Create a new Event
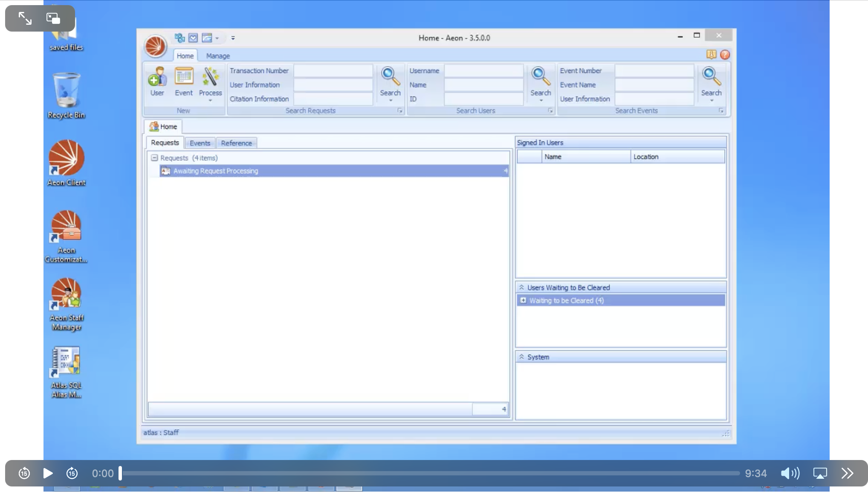868x495 pixels. coord(183,81)
